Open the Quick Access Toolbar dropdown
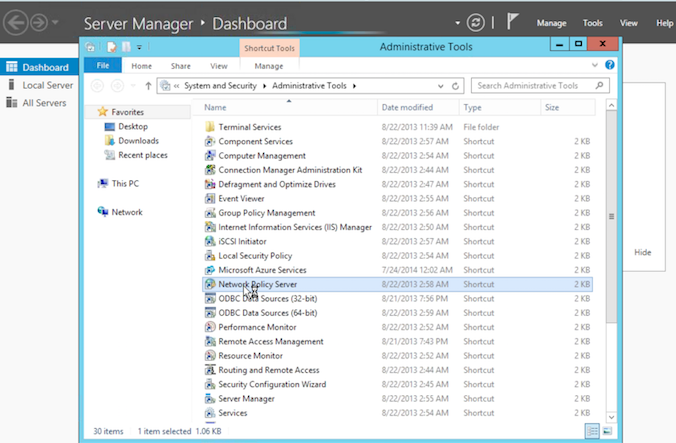 pyautogui.click(x=139, y=47)
